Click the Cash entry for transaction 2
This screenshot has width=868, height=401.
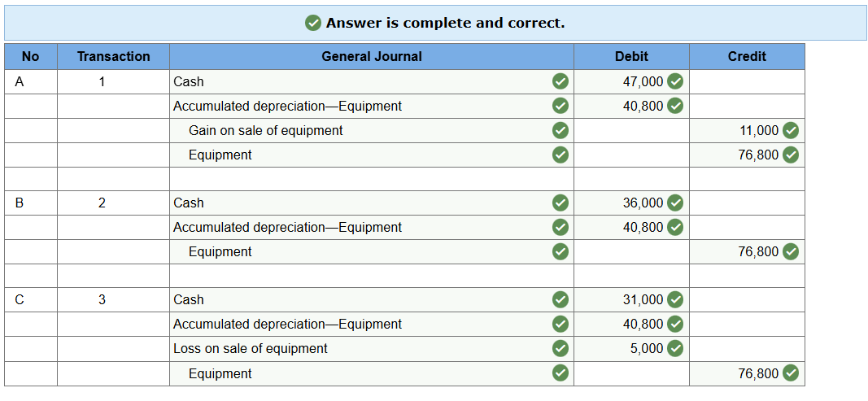coord(189,203)
